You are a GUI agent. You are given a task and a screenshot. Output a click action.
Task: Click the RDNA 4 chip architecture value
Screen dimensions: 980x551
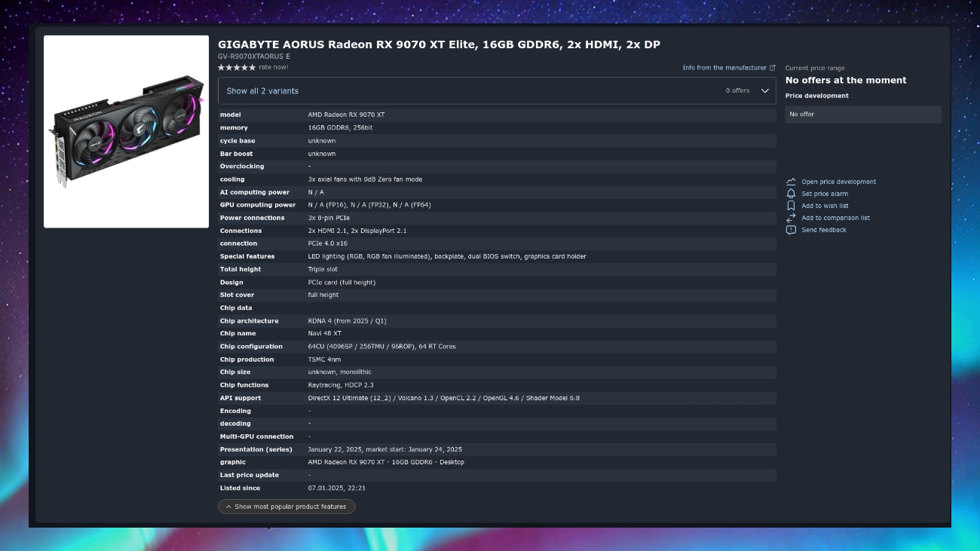click(x=347, y=321)
